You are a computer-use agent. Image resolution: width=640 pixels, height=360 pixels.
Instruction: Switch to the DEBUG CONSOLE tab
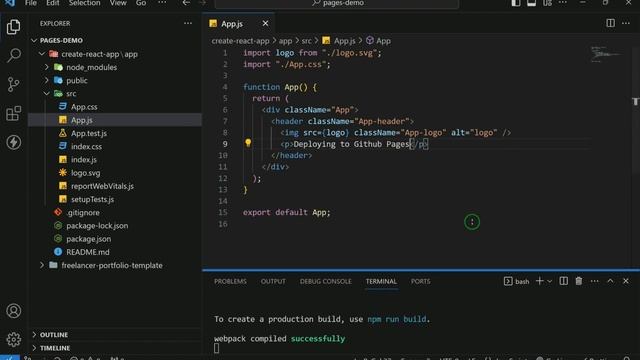click(325, 281)
